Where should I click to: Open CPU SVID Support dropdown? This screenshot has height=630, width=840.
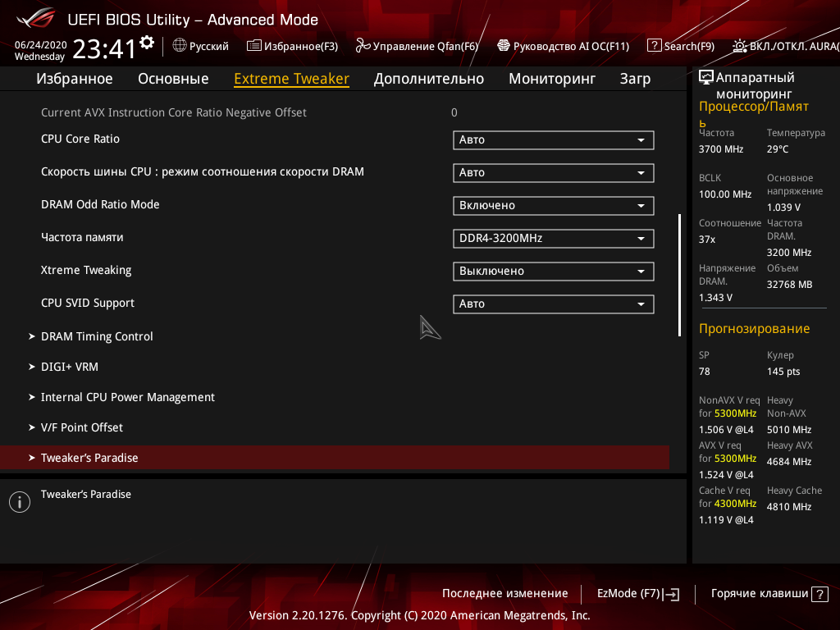pos(554,304)
